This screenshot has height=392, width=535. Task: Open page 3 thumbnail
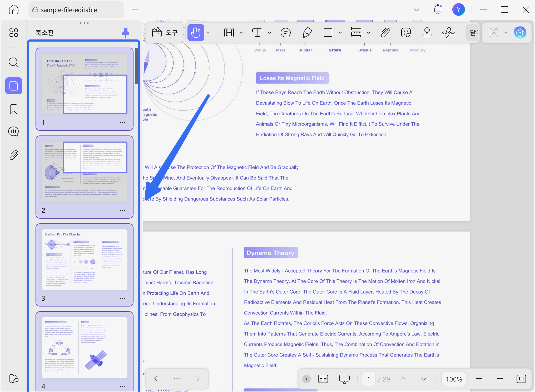tap(85, 260)
